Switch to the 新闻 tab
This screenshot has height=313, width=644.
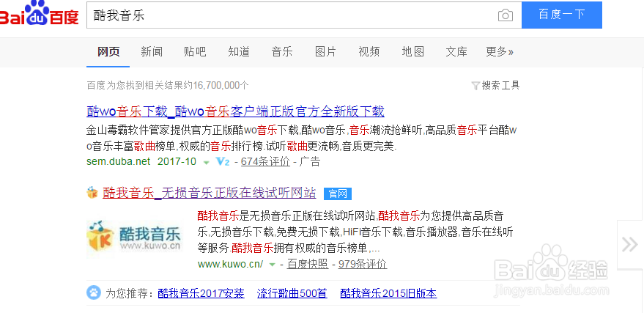(152, 52)
